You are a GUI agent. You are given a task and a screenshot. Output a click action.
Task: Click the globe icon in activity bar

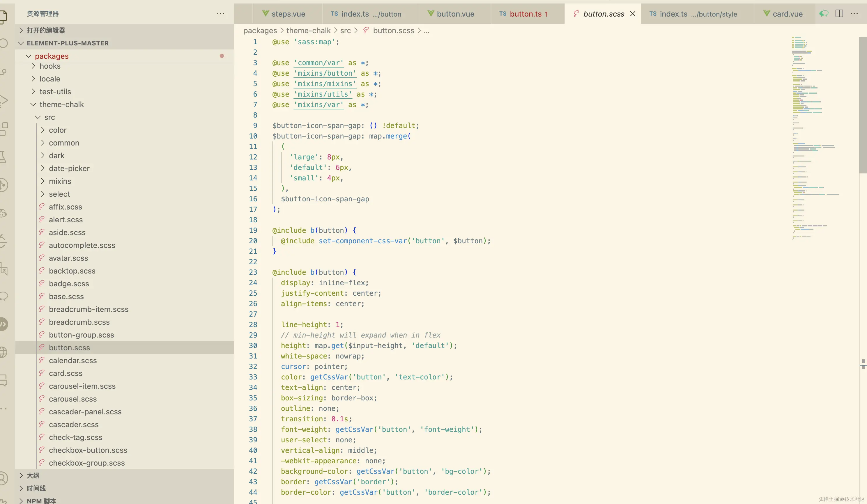pyautogui.click(x=3, y=352)
